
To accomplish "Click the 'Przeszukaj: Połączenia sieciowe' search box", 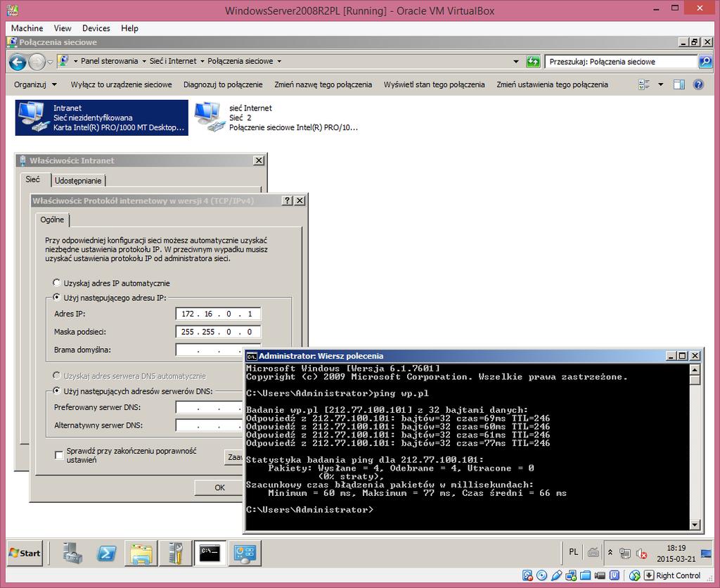I will point(622,62).
